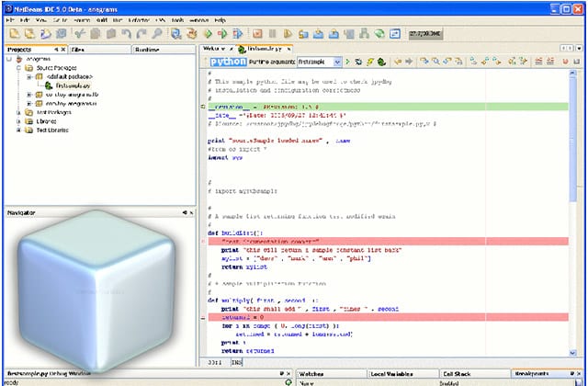Click the Save All toolbar icon
The height and width of the screenshot is (386, 588).
click(x=61, y=34)
